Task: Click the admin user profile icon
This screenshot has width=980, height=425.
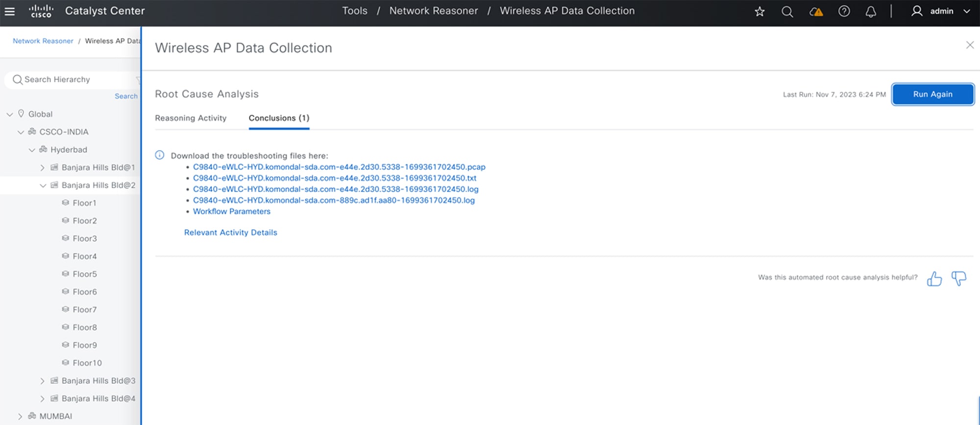Action: click(x=916, y=11)
